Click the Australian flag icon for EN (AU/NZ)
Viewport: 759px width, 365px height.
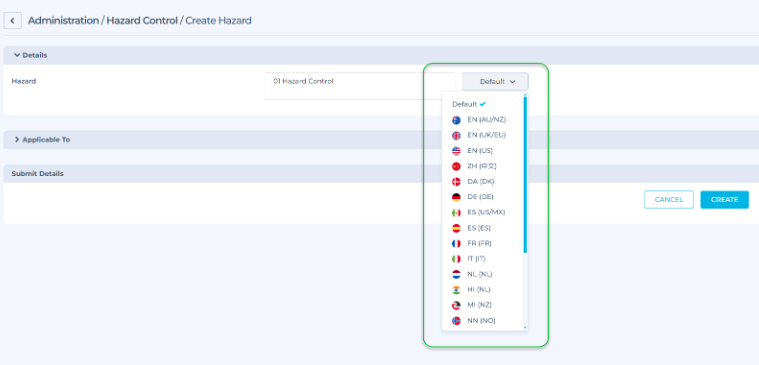click(x=456, y=120)
